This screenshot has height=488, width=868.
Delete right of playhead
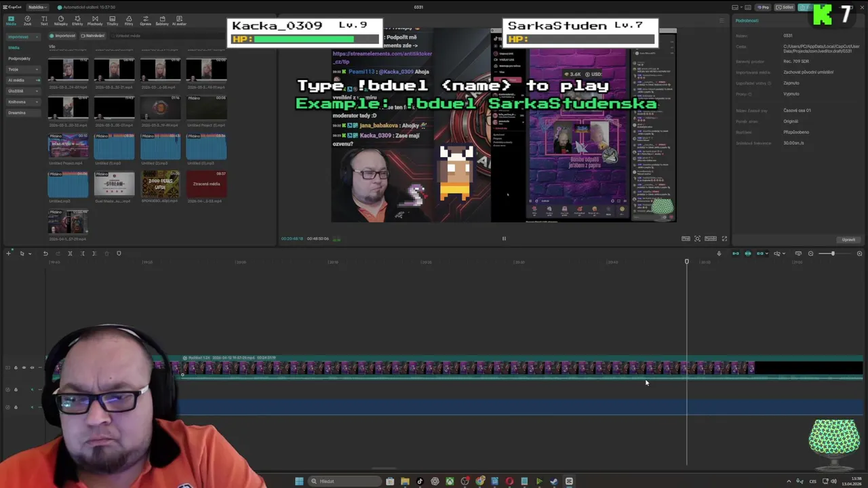pyautogui.click(x=94, y=253)
